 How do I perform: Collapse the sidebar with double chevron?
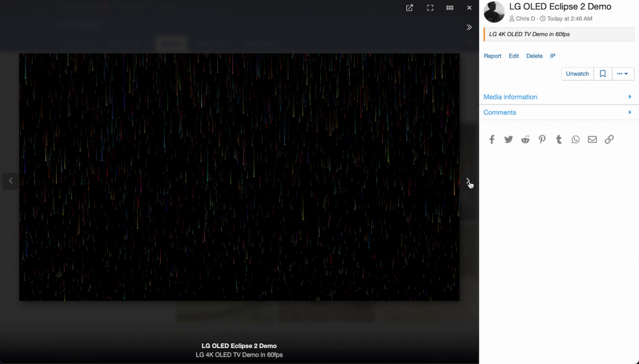tap(469, 27)
